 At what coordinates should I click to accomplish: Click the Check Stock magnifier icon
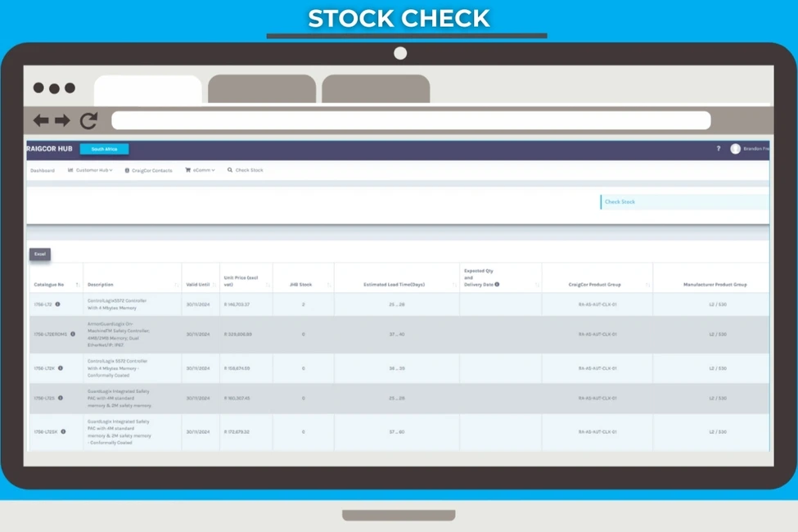click(x=230, y=170)
